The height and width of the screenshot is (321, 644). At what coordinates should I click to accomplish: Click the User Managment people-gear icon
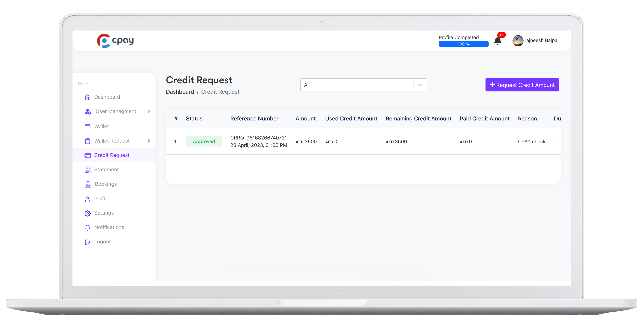(88, 111)
